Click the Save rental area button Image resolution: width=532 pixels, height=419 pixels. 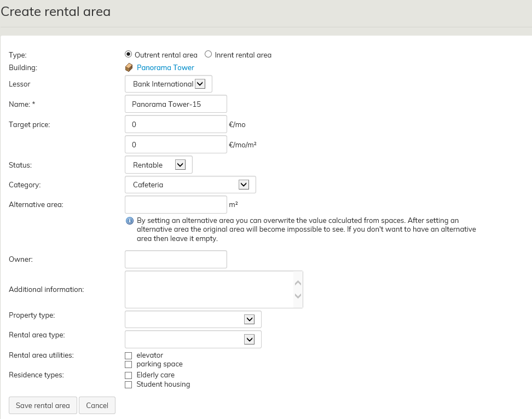(x=43, y=405)
